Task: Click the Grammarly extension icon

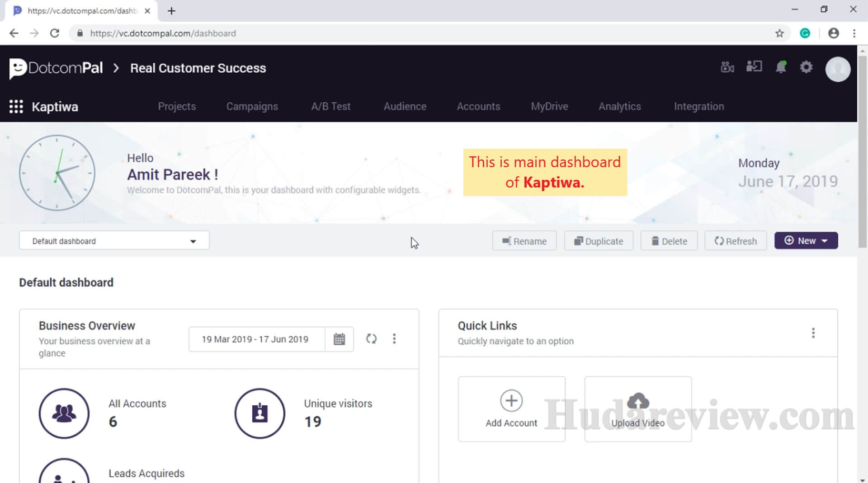Action: click(x=805, y=33)
